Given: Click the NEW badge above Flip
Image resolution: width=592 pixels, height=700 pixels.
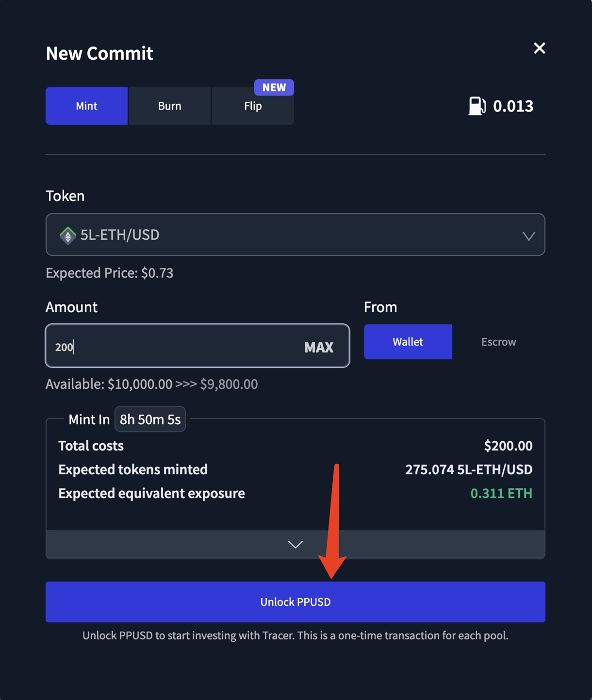Looking at the screenshot, I should coord(274,87).
